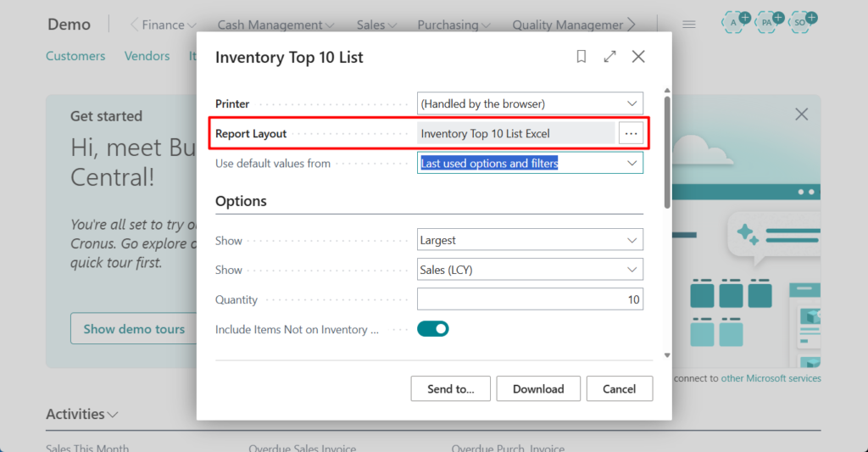Bookmark the Inventory Top 10 List report
Image resolution: width=868 pixels, height=452 pixels.
point(581,57)
